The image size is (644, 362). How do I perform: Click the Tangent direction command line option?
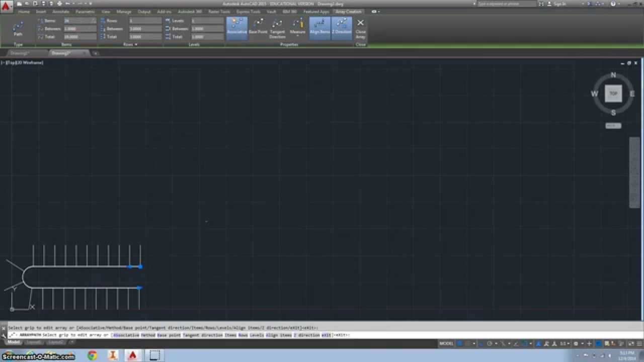(203, 335)
